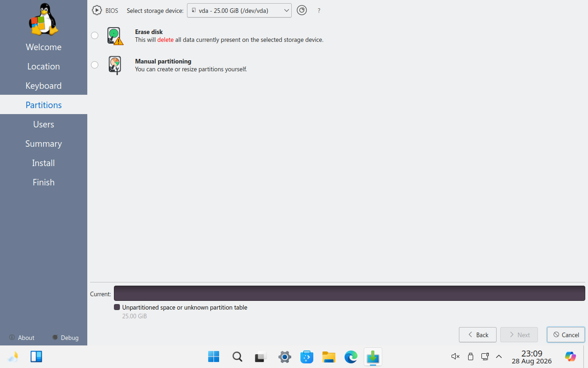Click the Current partition bar

pos(350,293)
